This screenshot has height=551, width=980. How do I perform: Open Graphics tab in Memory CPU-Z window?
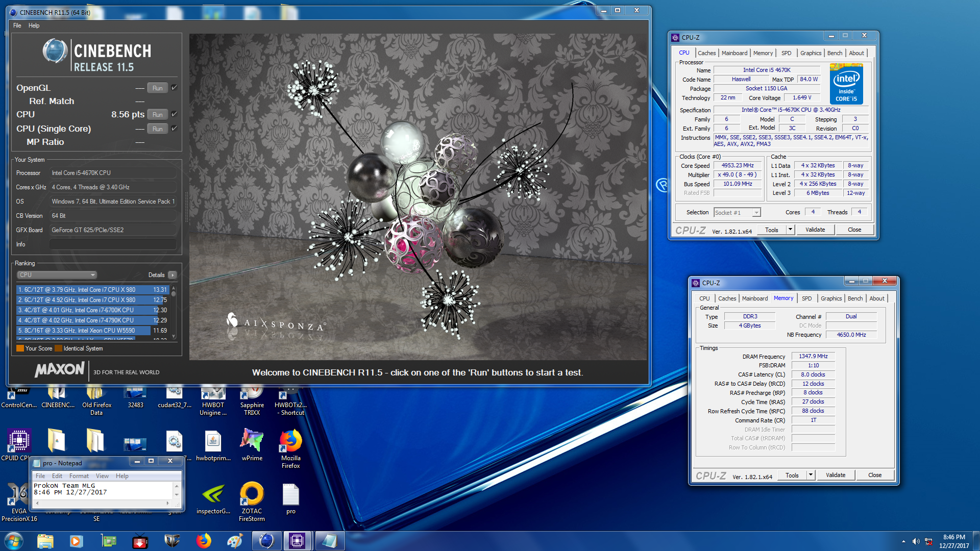pyautogui.click(x=831, y=298)
